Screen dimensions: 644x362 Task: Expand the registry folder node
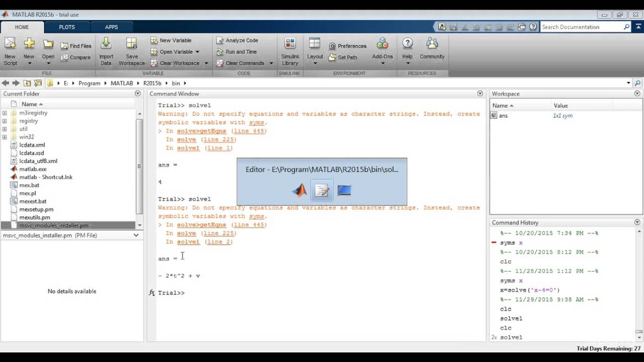coord(5,121)
